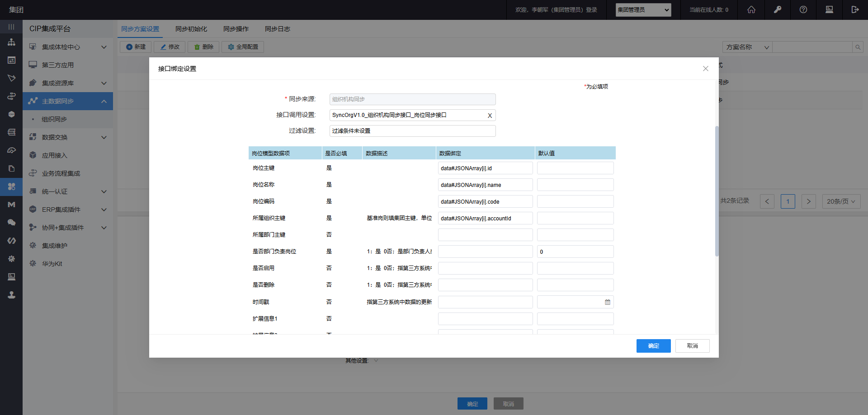Open the 方案名称 filter dropdown
The image size is (868, 415).
pyautogui.click(x=747, y=47)
